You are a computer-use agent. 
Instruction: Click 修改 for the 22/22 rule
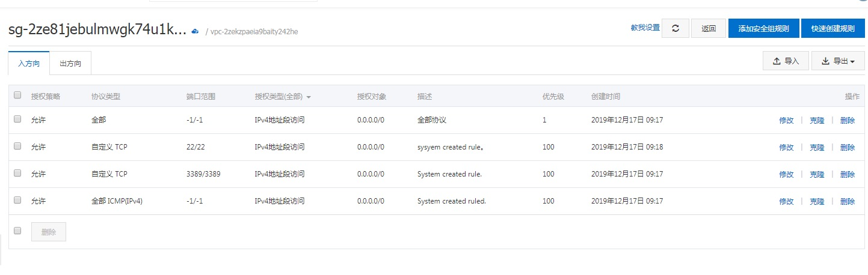point(786,147)
